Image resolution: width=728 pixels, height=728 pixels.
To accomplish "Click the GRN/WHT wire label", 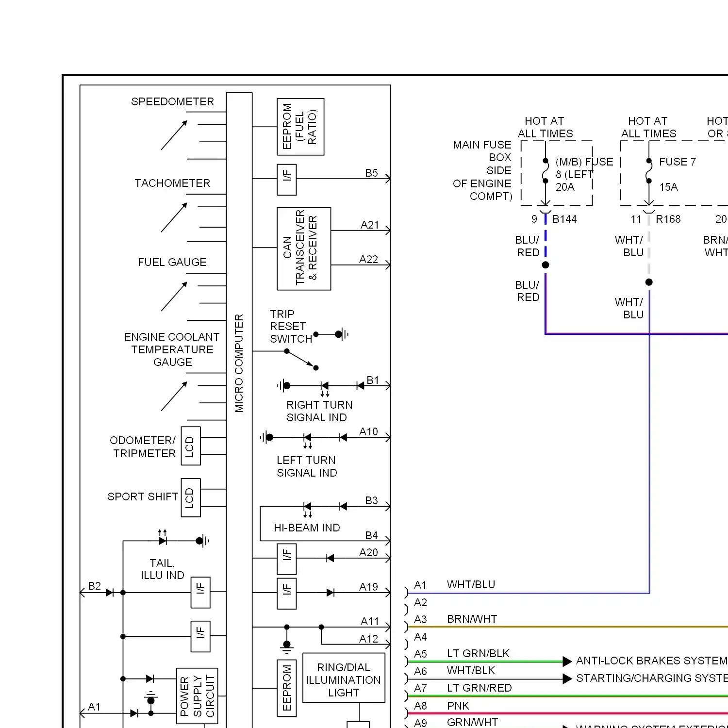I will (472, 722).
